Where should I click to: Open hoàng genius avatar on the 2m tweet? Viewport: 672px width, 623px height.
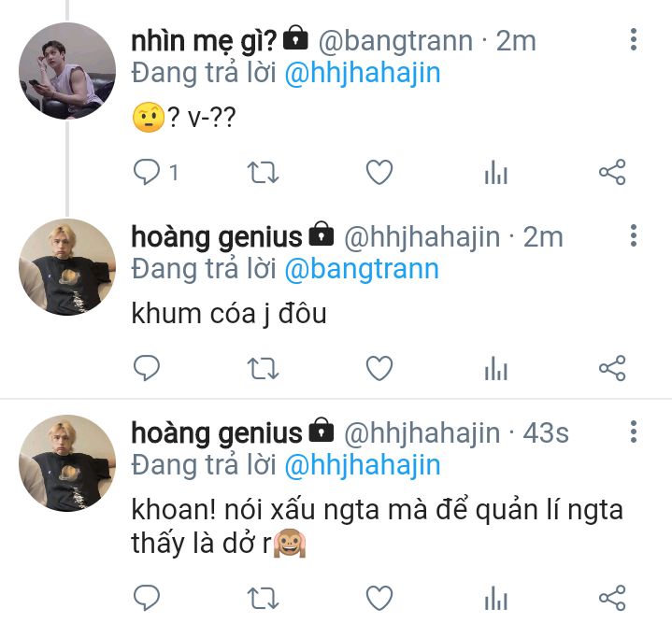[x=67, y=267]
